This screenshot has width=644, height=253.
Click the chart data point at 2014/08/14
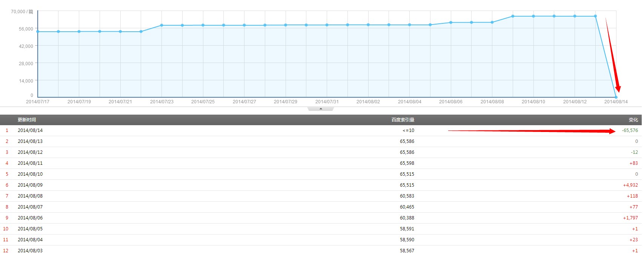click(616, 97)
